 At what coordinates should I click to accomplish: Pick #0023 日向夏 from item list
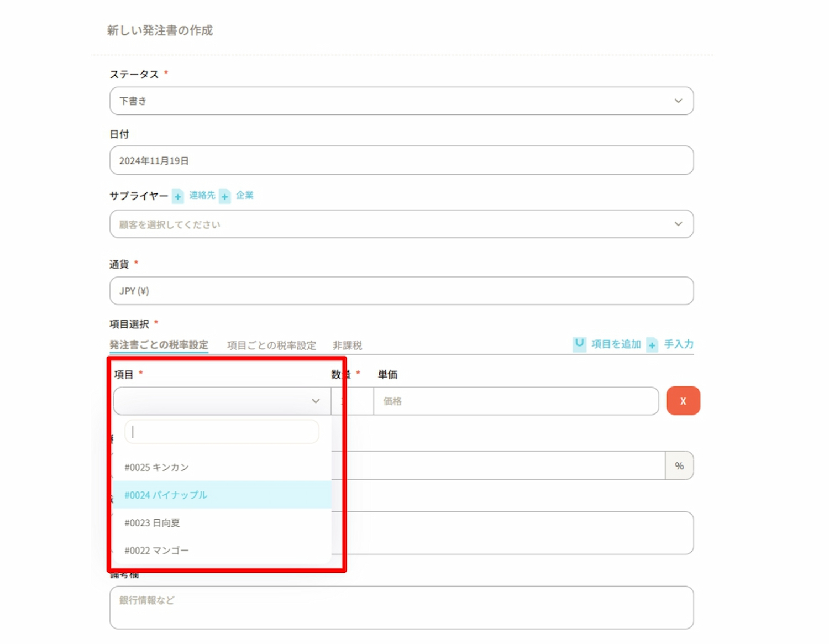pos(153,522)
